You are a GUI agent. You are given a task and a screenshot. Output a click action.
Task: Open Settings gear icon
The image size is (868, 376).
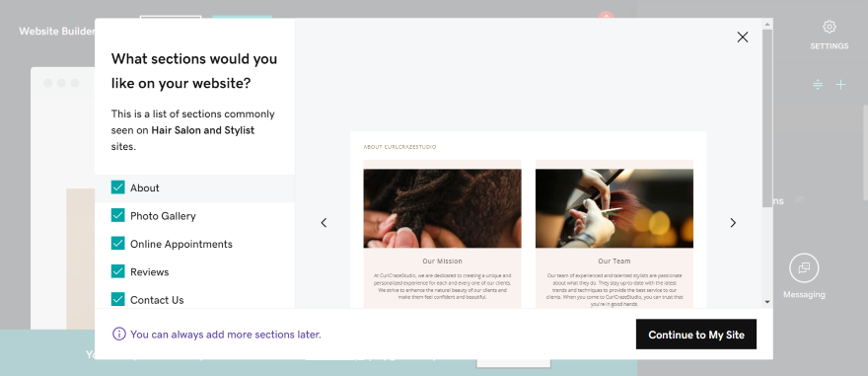pyautogui.click(x=829, y=27)
